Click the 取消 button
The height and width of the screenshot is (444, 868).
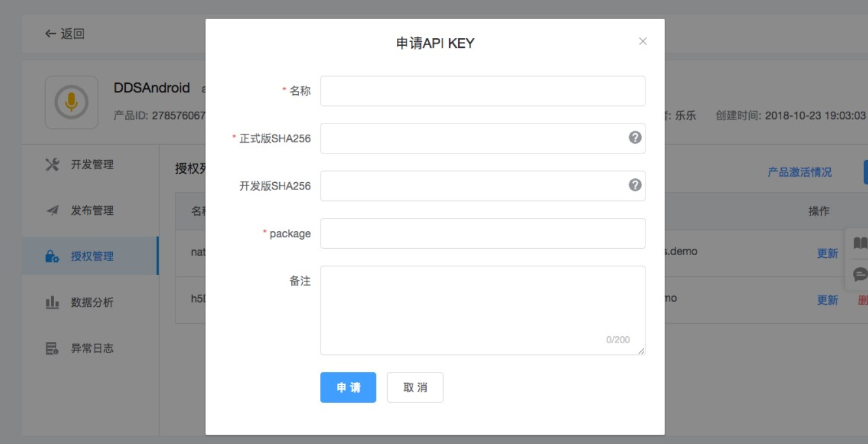pos(415,388)
